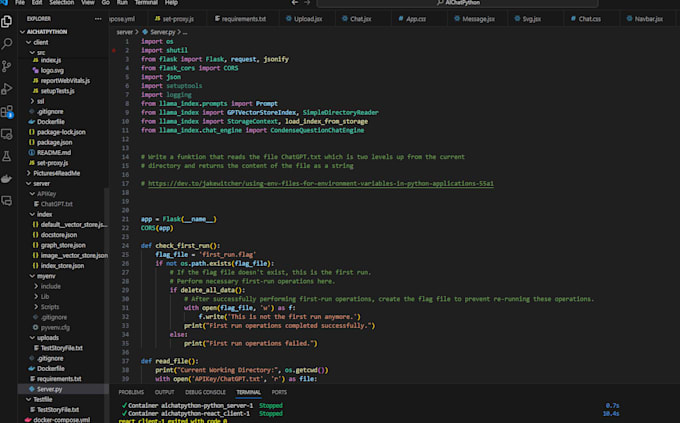This screenshot has height=423, width=680.
Task: Toggle the breakpoint on line 2
Action: (114, 50)
